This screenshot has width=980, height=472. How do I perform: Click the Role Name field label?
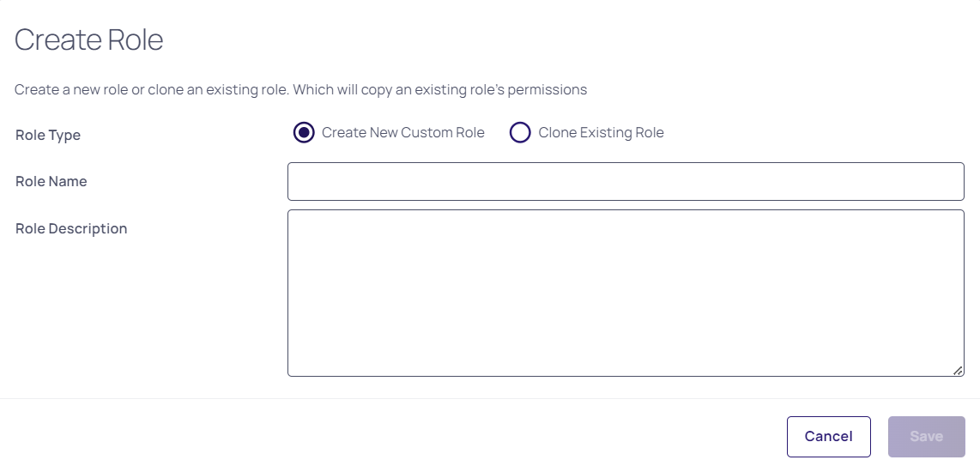coord(51,182)
